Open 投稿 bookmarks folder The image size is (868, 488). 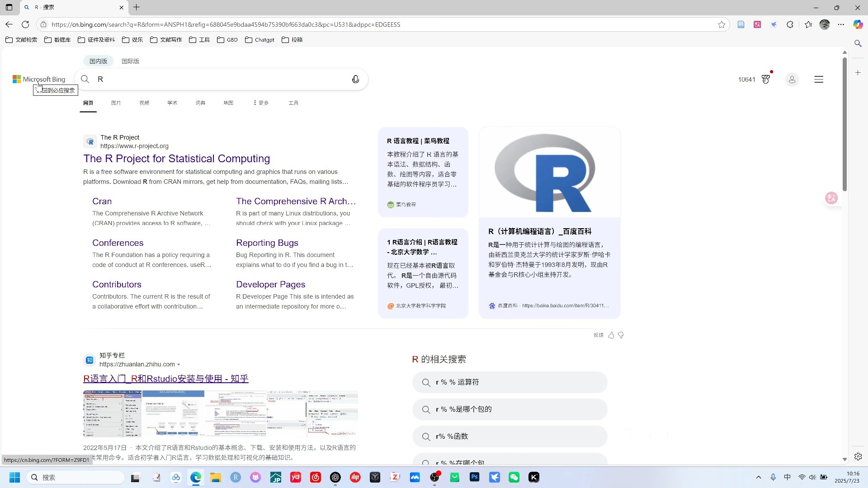(292, 40)
